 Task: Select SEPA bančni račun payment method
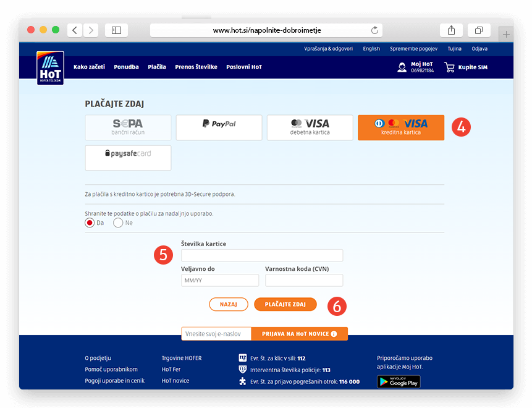pyautogui.click(x=128, y=127)
